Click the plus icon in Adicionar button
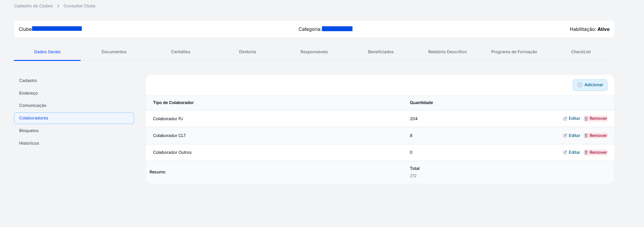The width and height of the screenshot is (644, 227). pyautogui.click(x=580, y=85)
